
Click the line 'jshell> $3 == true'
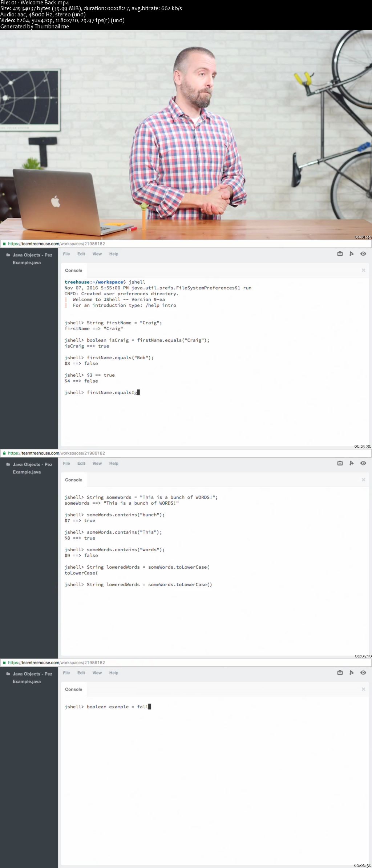[90, 375]
